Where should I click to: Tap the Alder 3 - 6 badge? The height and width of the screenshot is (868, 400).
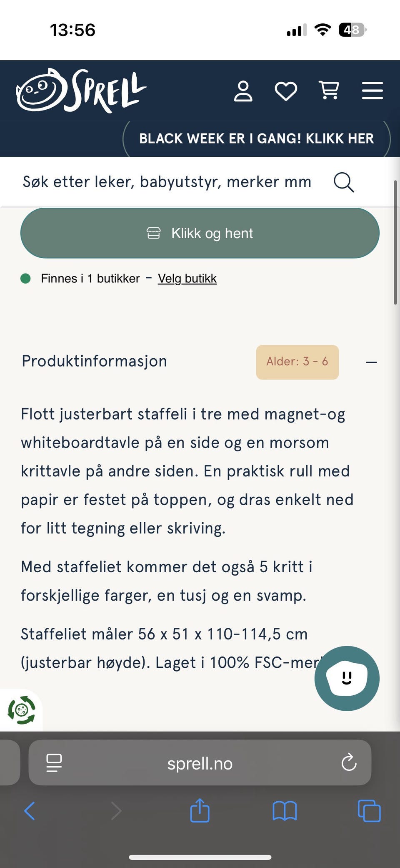pyautogui.click(x=297, y=362)
